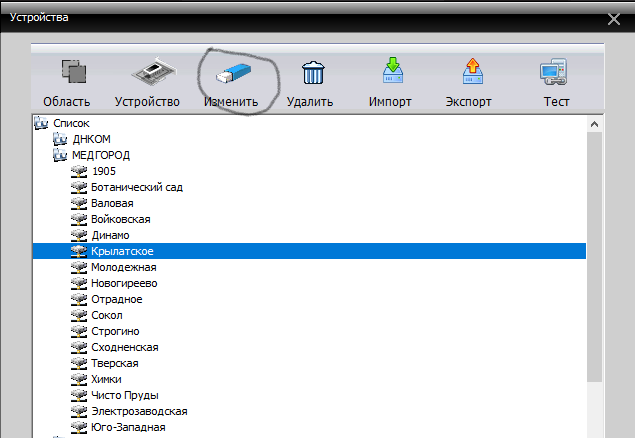Click the device icon beside Динамо
635x438 pixels.
79,235
